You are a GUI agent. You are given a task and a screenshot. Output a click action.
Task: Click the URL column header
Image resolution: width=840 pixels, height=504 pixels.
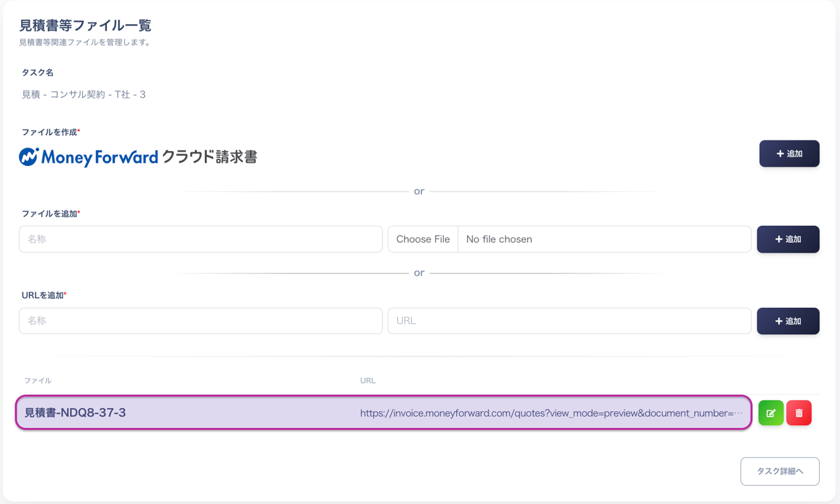pos(368,381)
